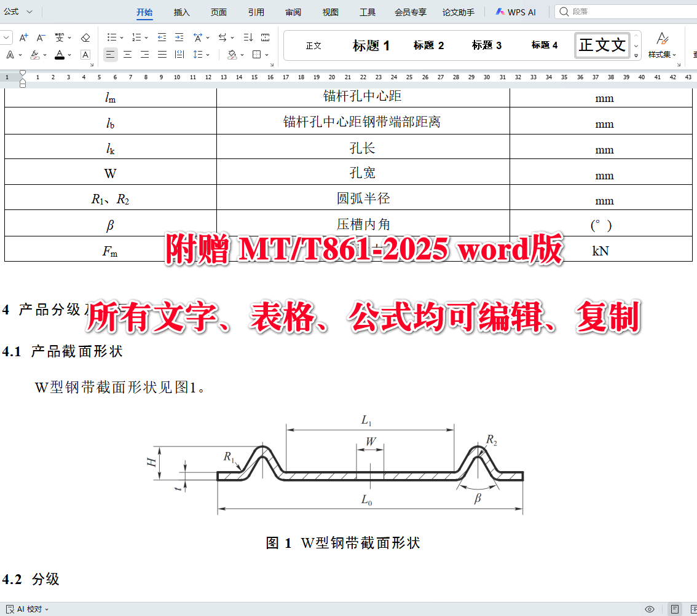697x616 pixels.
Task: Sort the selected content
Action: [248, 37]
